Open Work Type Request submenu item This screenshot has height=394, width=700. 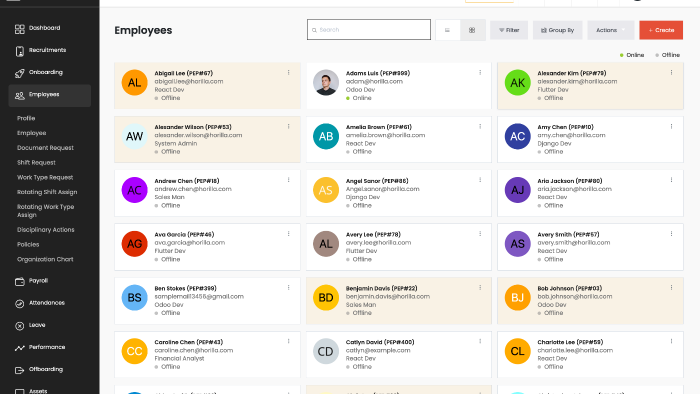pyautogui.click(x=45, y=177)
